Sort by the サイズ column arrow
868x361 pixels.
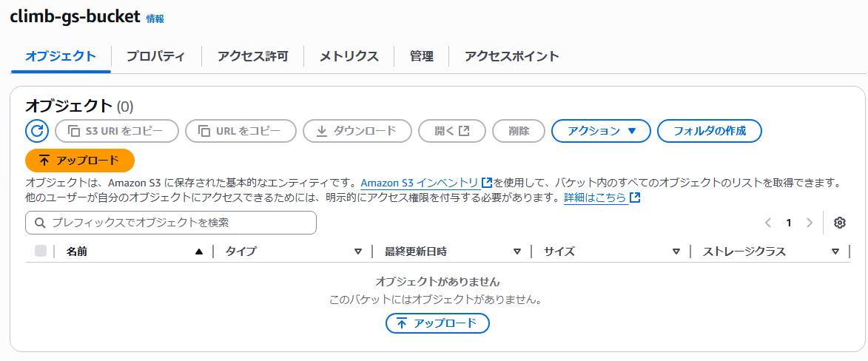[x=676, y=252]
